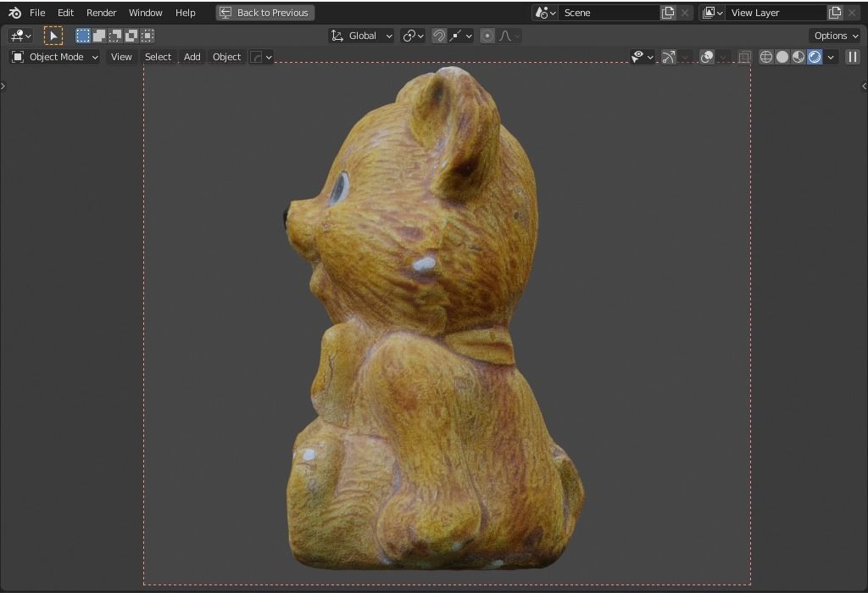This screenshot has width=868, height=593.
Task: Set selection mode to subtract
Action: [115, 36]
